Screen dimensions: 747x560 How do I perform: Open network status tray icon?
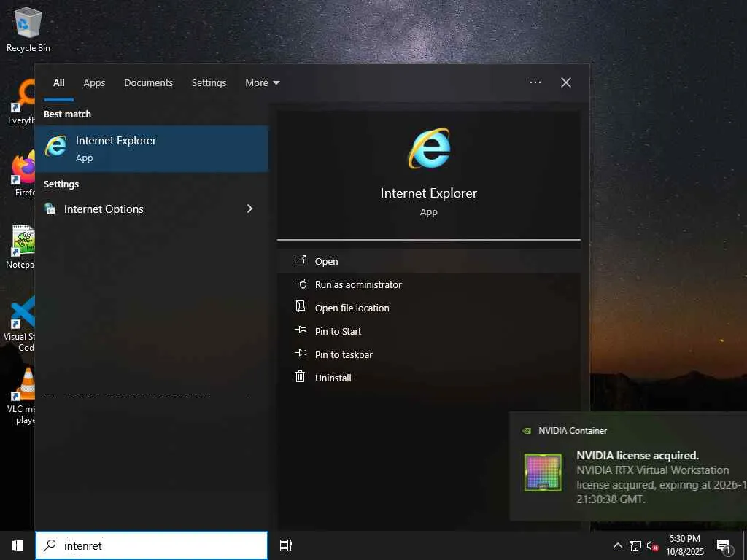point(635,545)
